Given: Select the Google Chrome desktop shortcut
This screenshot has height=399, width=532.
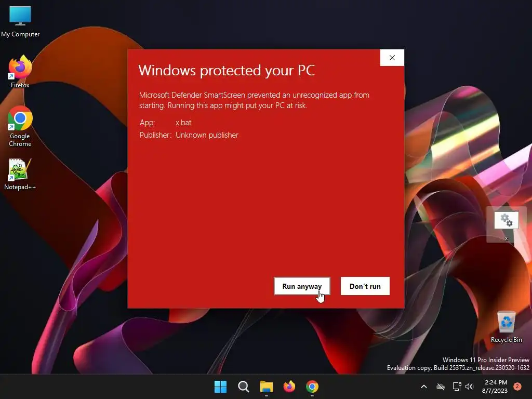Looking at the screenshot, I should pos(20,126).
